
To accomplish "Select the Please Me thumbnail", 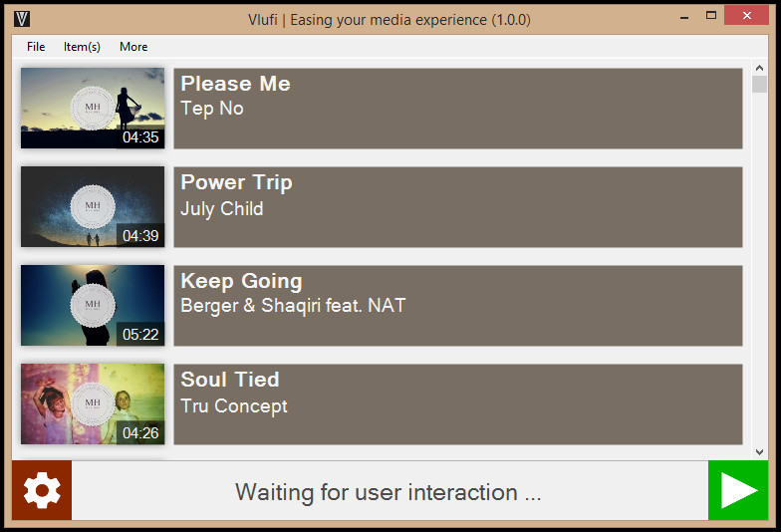I will click(x=93, y=108).
